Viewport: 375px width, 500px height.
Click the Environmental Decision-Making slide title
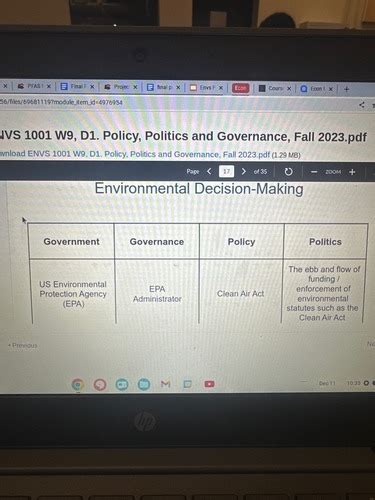199,189
